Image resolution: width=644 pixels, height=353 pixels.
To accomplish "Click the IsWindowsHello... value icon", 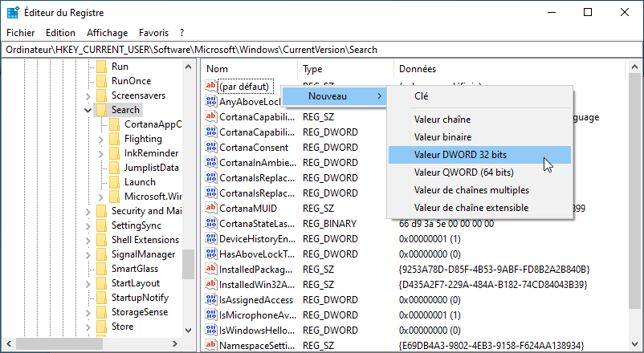I will click(x=210, y=330).
